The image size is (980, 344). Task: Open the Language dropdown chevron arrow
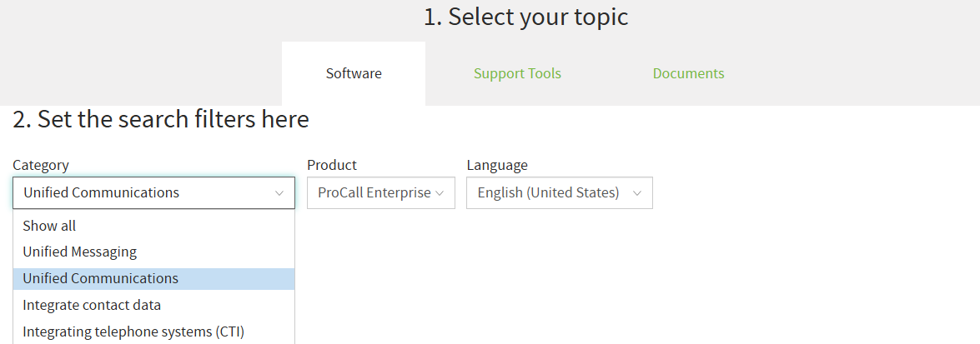tap(637, 193)
